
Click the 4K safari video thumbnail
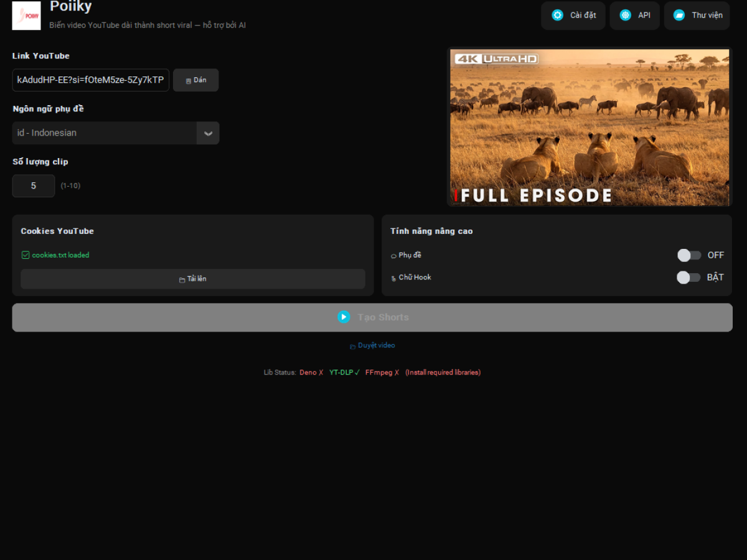click(x=589, y=127)
